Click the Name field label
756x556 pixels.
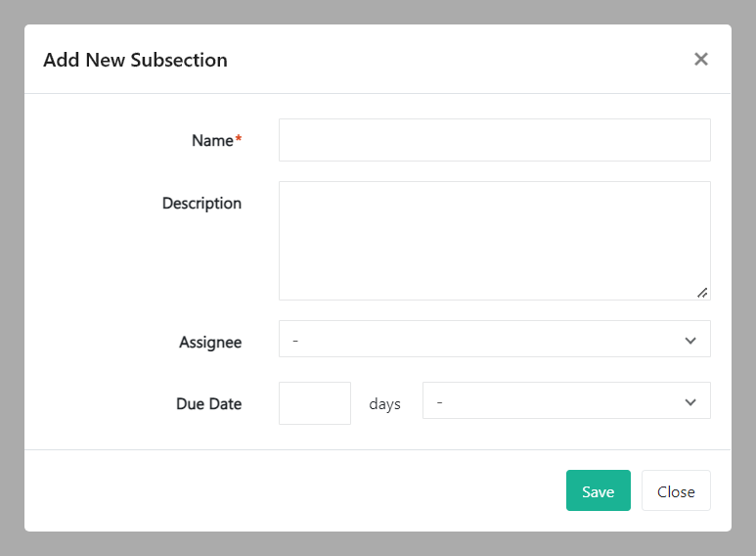pos(211,141)
